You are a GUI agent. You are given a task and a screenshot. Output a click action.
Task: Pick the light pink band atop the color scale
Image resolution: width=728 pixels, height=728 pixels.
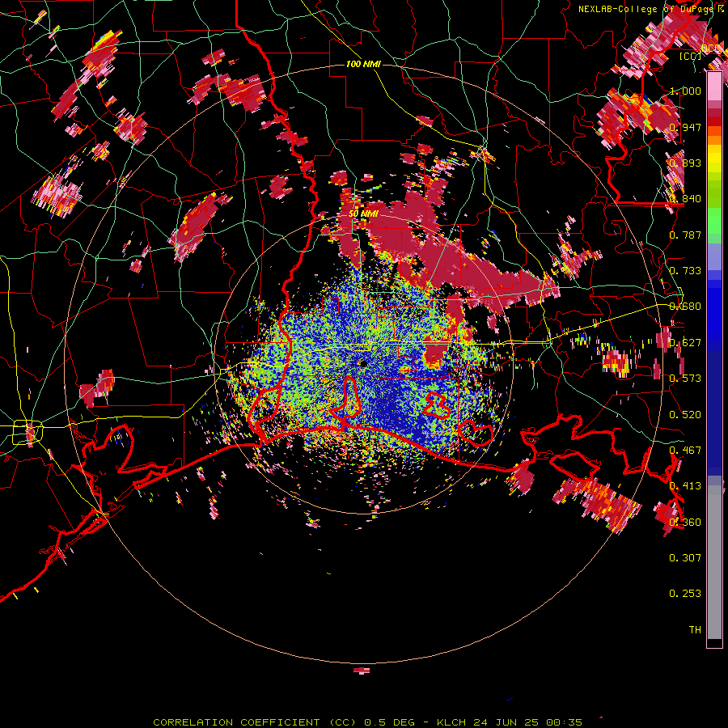(714, 86)
